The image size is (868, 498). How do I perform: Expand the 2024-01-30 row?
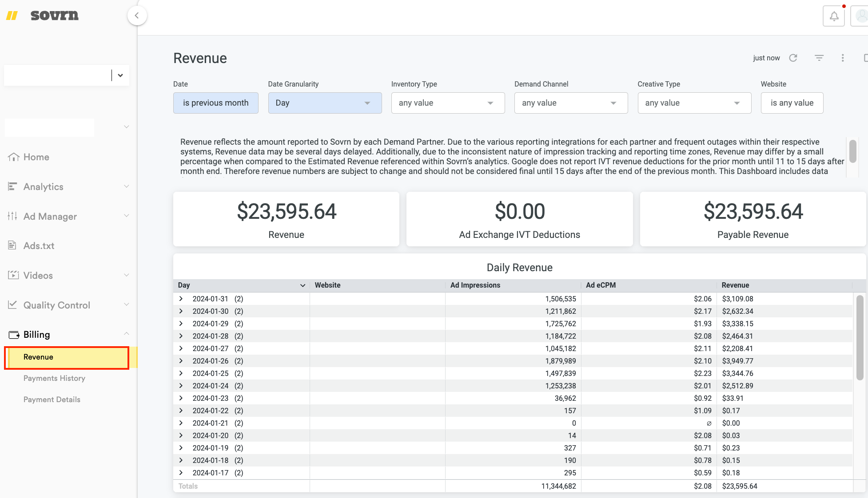point(181,311)
